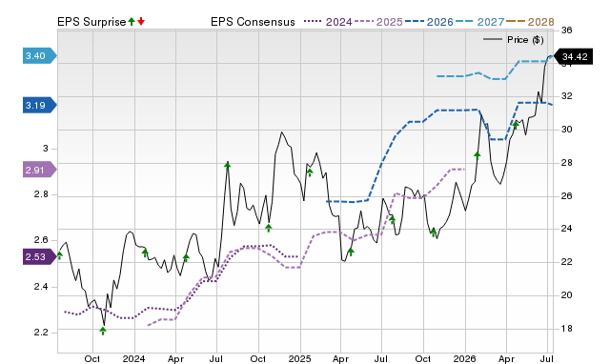Click the 2.91 light purple value badge

(40, 170)
